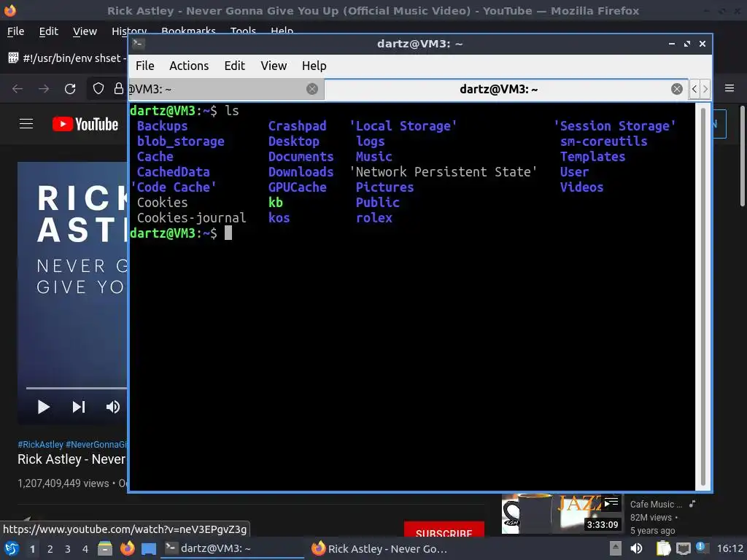This screenshot has width=747, height=560.
Task: Switch to workspace 1
Action: click(x=32, y=549)
